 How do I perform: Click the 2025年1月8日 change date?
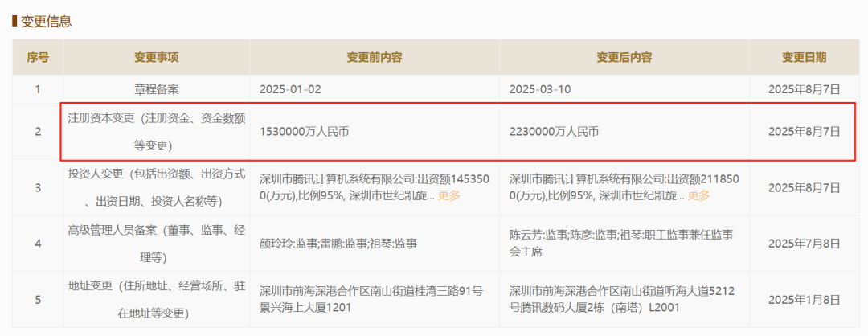pos(804,298)
